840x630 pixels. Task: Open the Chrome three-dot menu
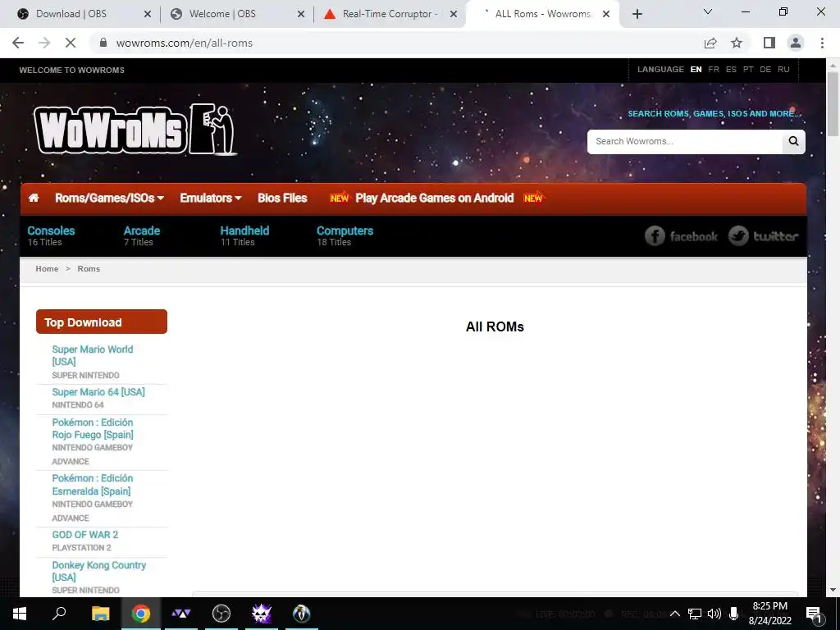[822, 43]
